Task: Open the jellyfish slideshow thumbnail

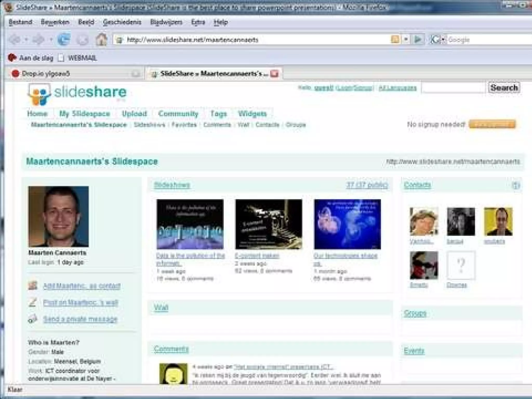Action: [347, 224]
